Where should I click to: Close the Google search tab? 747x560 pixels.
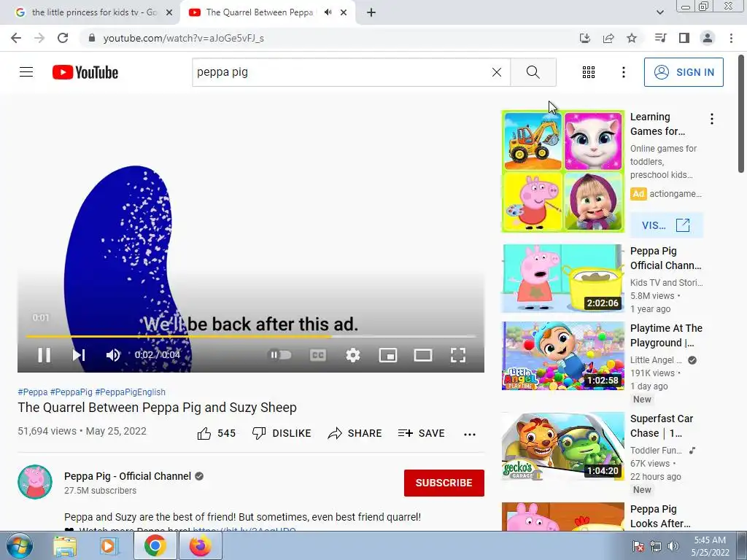pos(169,12)
